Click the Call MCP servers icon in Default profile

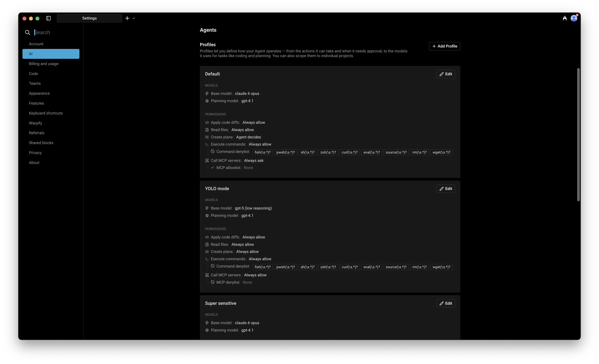[207, 161]
